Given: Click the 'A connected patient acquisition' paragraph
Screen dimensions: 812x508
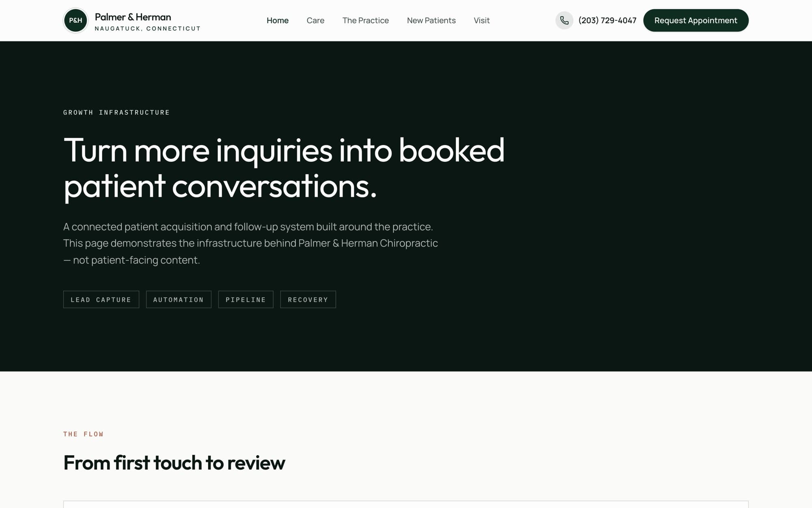Looking at the screenshot, I should coord(251,243).
